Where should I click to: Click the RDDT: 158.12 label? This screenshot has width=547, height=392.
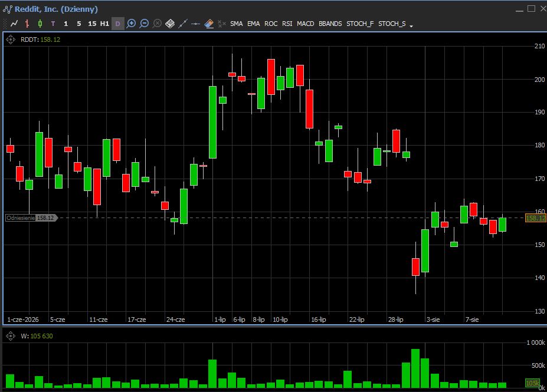(41, 39)
